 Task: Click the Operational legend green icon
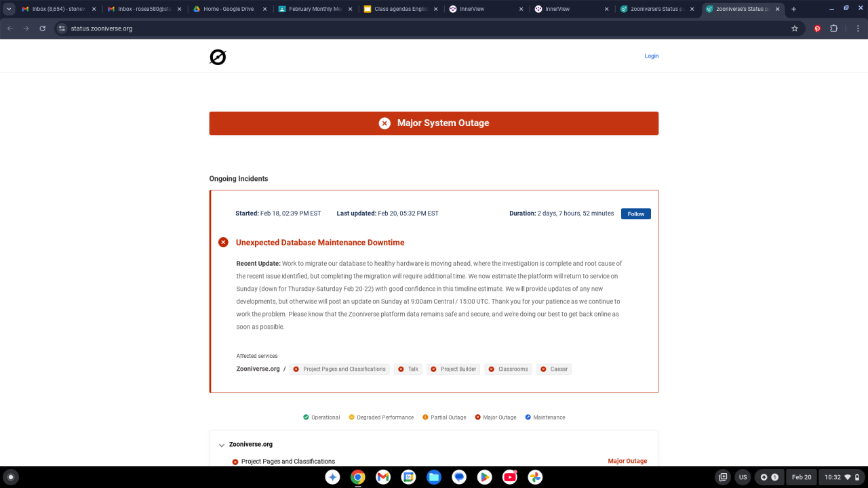tap(307, 418)
